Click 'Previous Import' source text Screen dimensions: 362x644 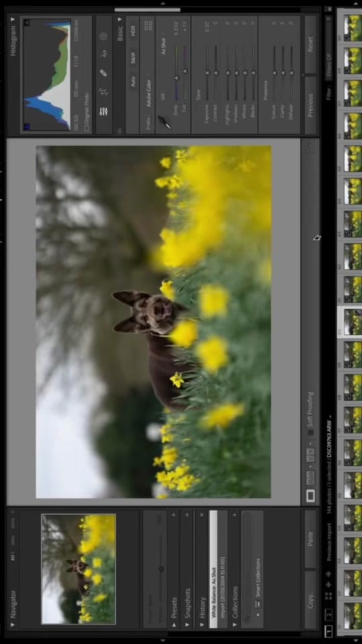(x=328, y=542)
